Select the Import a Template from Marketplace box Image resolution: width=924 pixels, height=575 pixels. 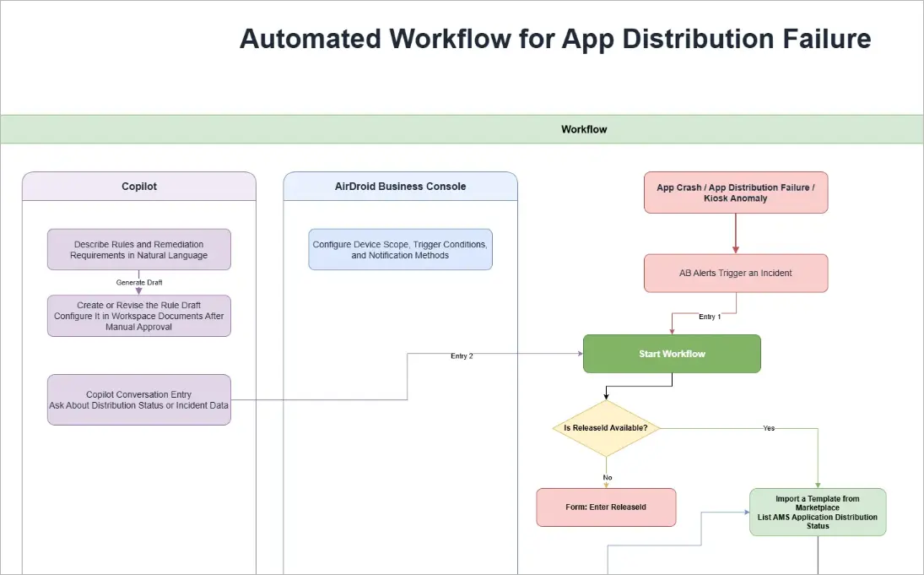pyautogui.click(x=818, y=512)
